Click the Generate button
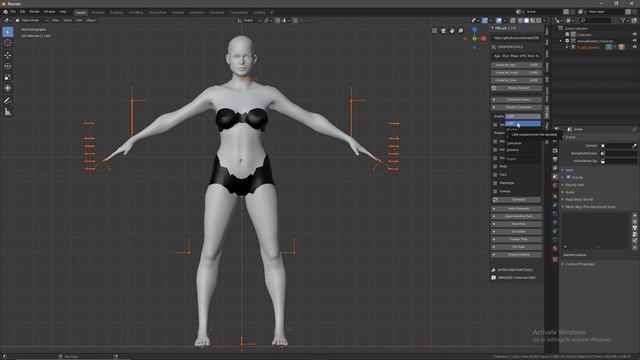 click(516, 200)
